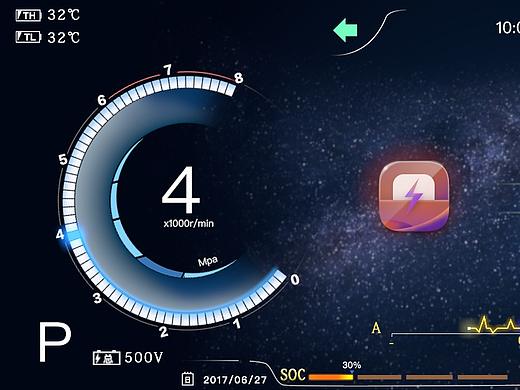Click the 30% SOC marker
The width and height of the screenshot is (520, 390).
pos(352,365)
